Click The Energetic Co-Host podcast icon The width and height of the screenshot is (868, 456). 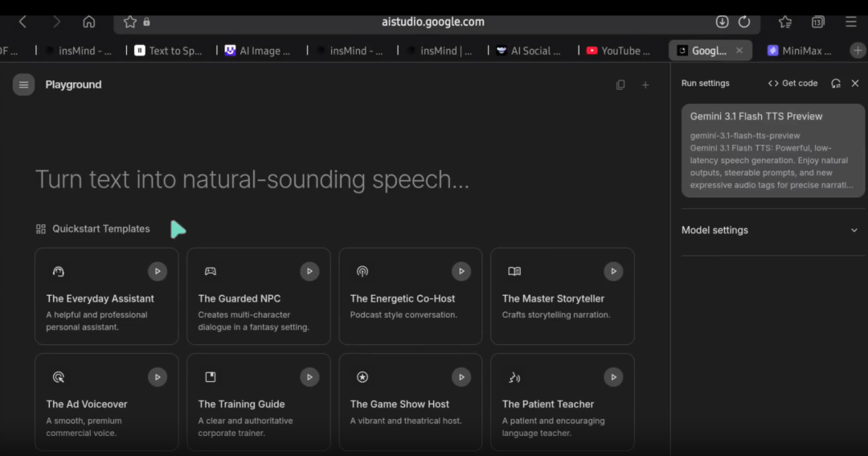tap(362, 271)
